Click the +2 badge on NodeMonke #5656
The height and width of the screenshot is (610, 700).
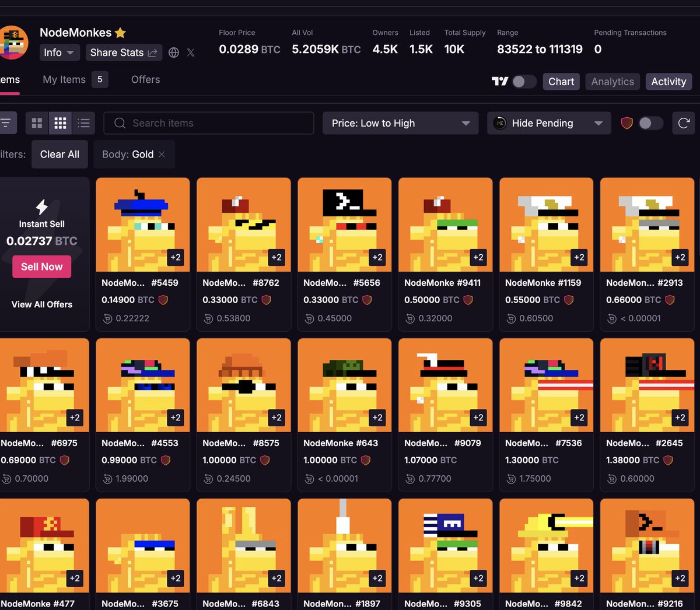pyautogui.click(x=377, y=257)
